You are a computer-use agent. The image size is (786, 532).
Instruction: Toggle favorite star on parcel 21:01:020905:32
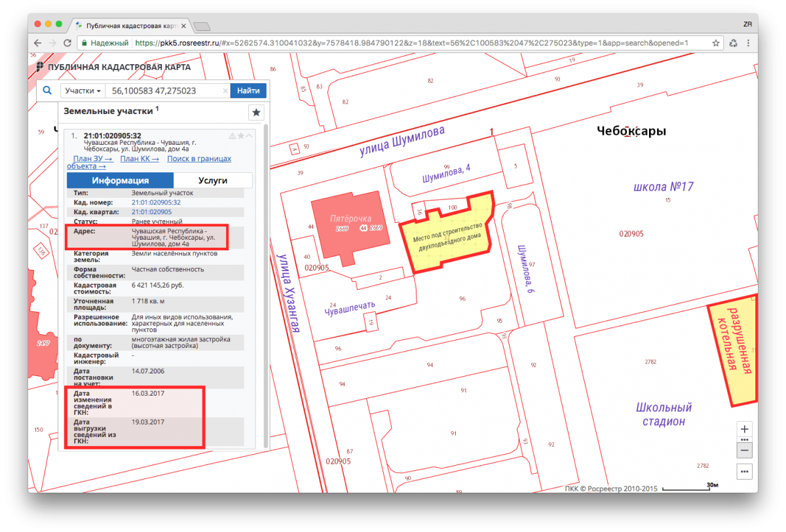(241, 136)
